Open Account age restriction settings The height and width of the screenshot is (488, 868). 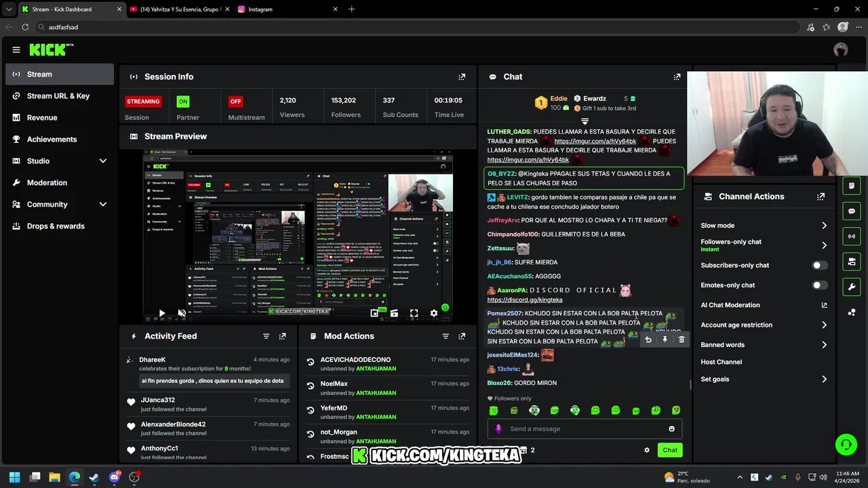coord(764,325)
